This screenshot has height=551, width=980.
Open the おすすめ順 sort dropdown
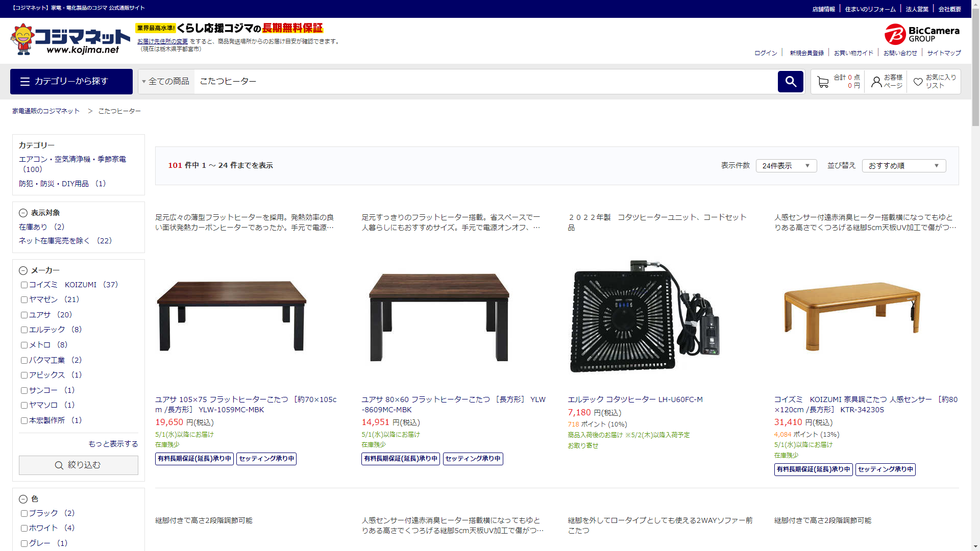pos(903,166)
